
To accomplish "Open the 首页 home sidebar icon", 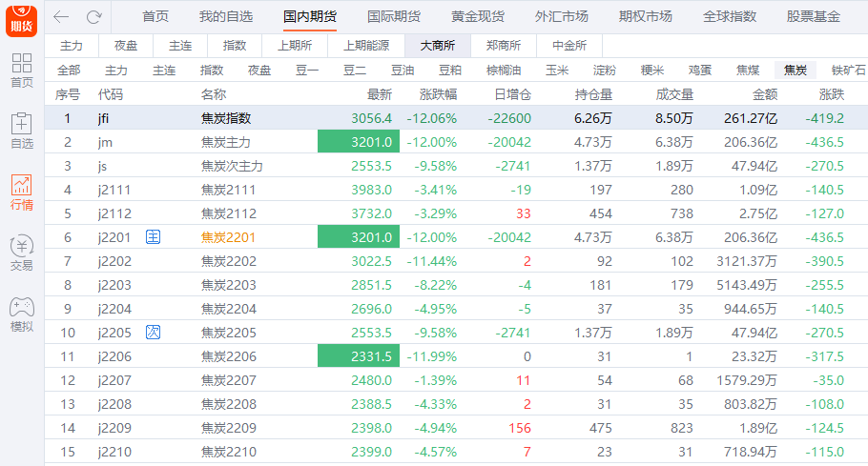I will click(21, 71).
